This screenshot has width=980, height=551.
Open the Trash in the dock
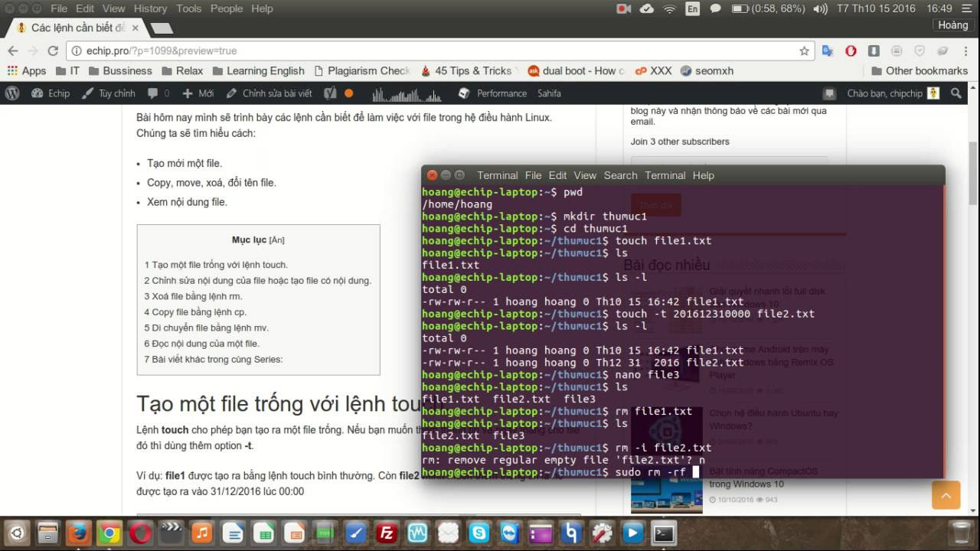tap(959, 533)
